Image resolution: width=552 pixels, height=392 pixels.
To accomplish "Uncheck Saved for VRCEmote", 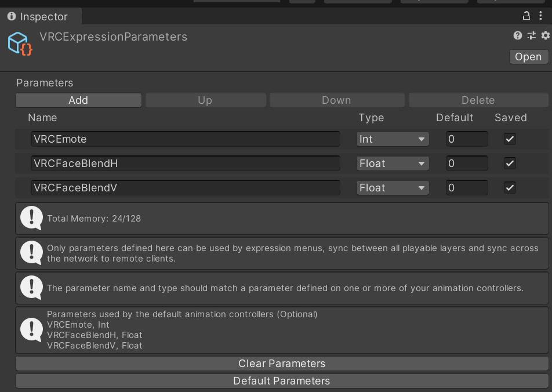I will click(x=510, y=139).
